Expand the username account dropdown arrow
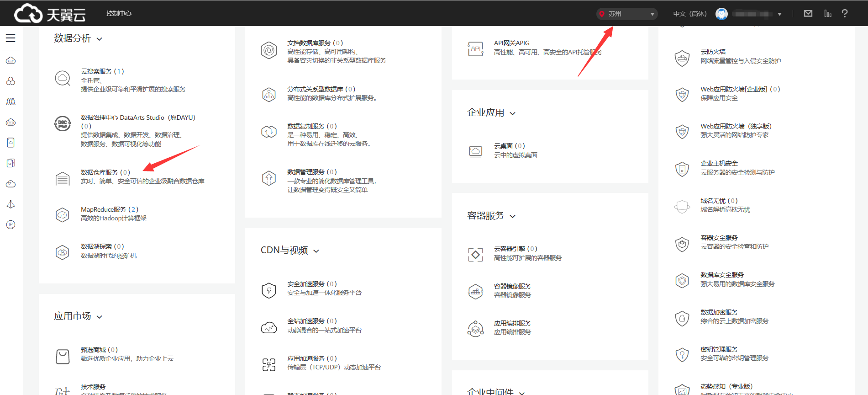The width and height of the screenshot is (868, 395). coord(779,14)
